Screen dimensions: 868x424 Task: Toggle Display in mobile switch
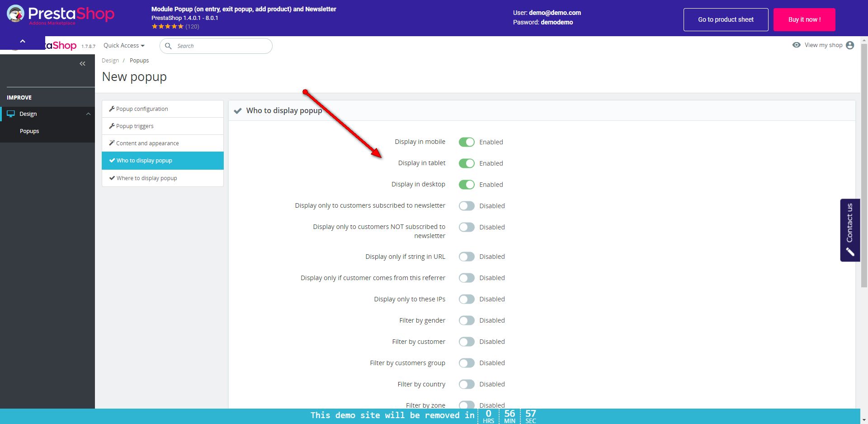467,142
